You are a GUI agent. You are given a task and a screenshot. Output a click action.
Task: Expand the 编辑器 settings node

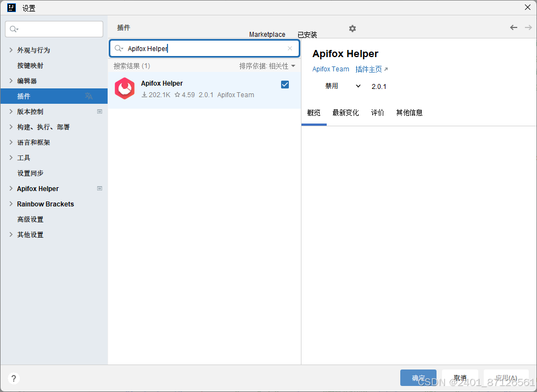pyautogui.click(x=11, y=81)
